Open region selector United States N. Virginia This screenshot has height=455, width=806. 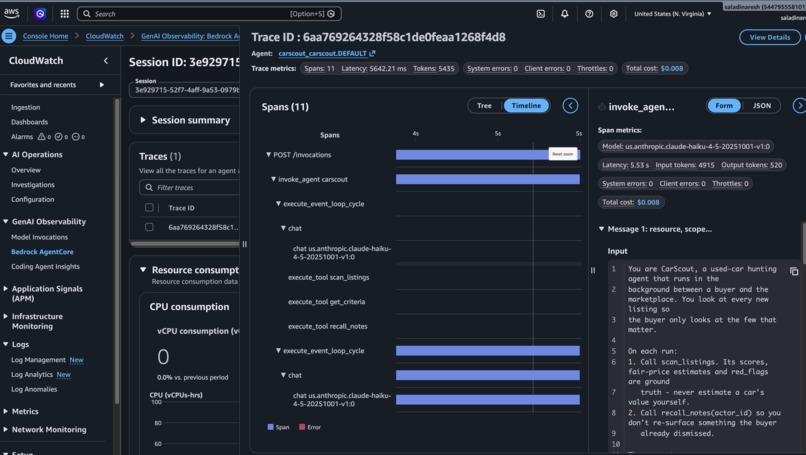pos(672,14)
